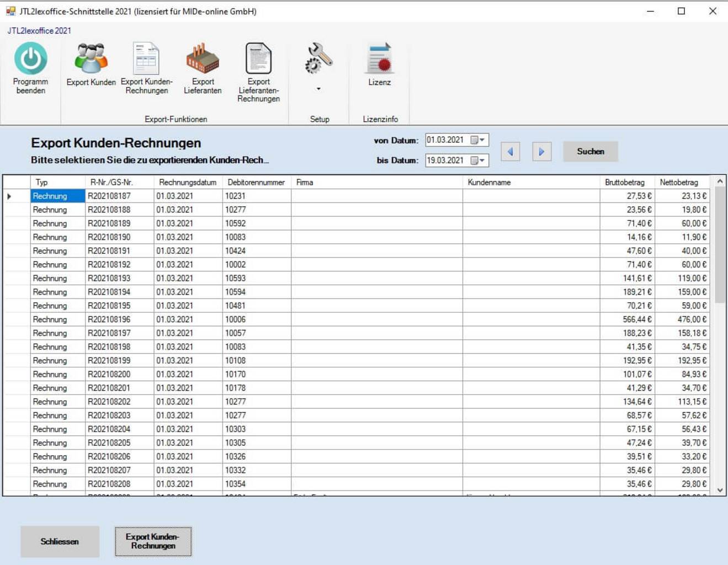This screenshot has height=565, width=728.
Task: Open the JTL2lexoffice 2021 ribbon tab
Action: pyautogui.click(x=39, y=31)
